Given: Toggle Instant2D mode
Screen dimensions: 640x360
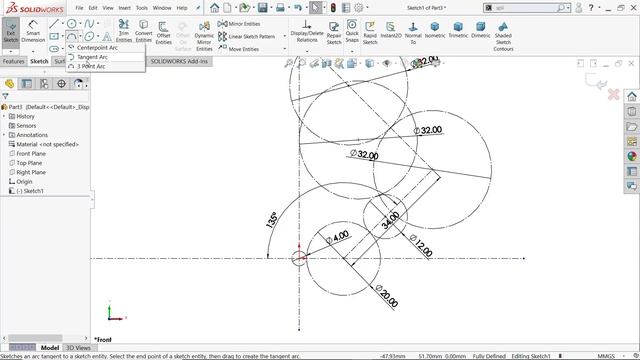Looking at the screenshot, I should tap(391, 30).
